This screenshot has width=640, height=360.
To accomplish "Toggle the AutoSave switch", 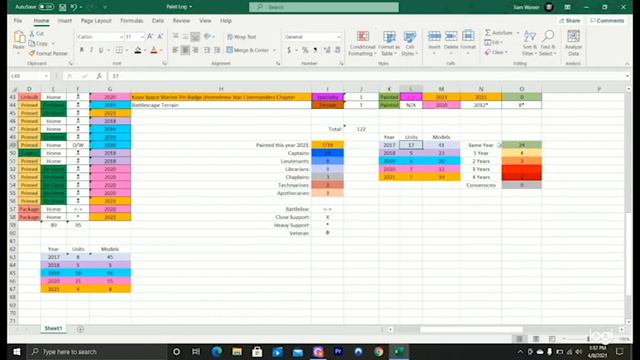I will 46,7.
